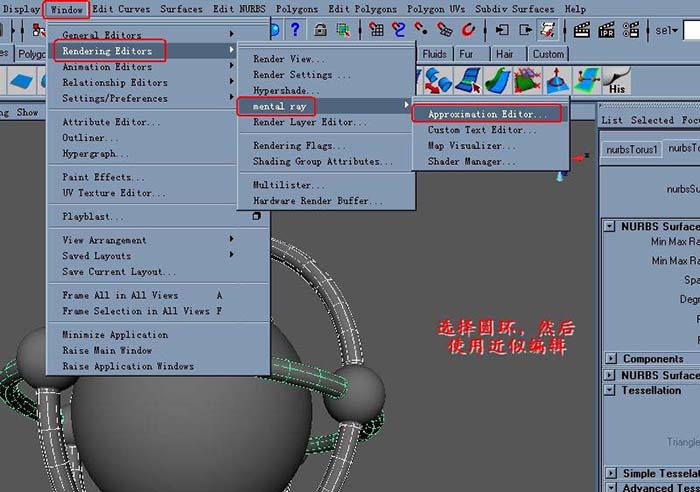Open the Subdiv Surfaces menu
Image resolution: width=700 pixels, height=492 pixels.
click(515, 9)
